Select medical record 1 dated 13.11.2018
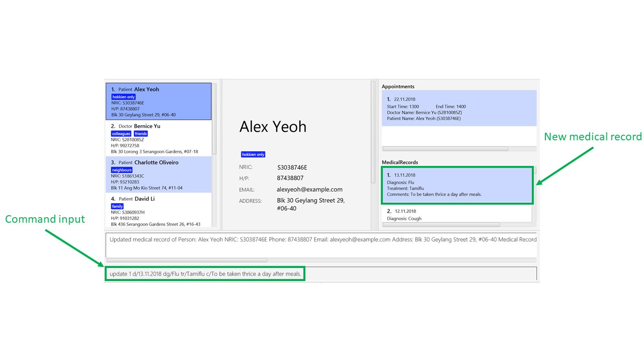Image resolution: width=644 pixels, height=362 pixels. [457, 186]
